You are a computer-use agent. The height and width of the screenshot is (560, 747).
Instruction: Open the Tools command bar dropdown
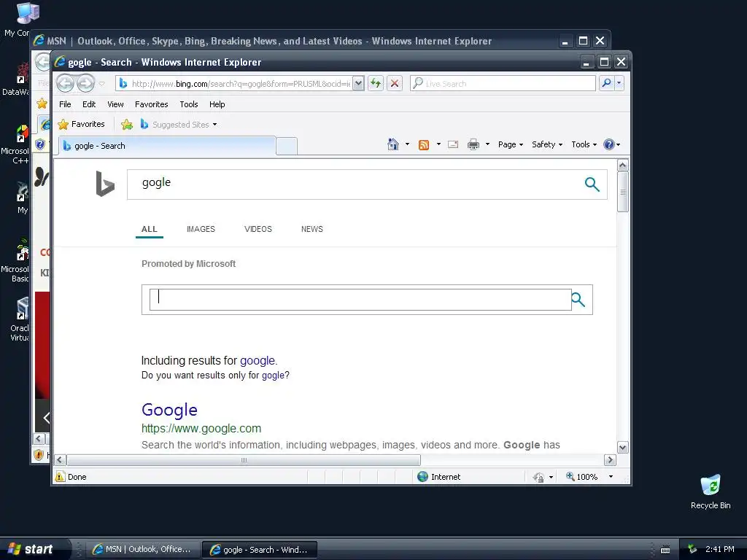(x=584, y=144)
